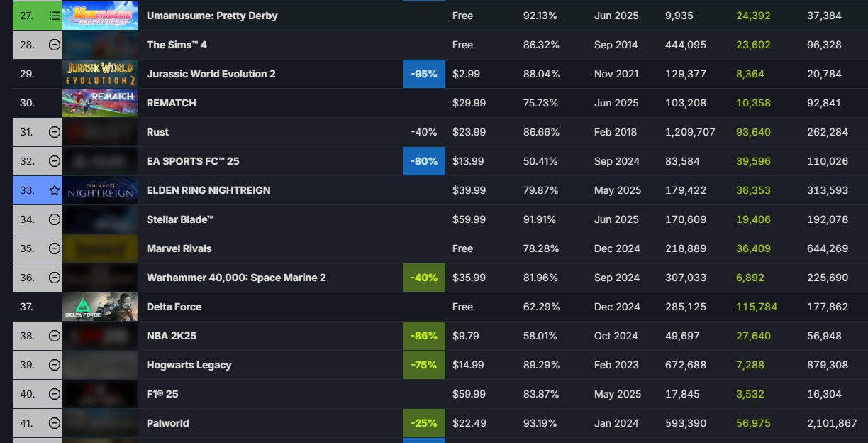Click the rank number 37. cell
868x443 pixels.
pyautogui.click(x=27, y=307)
